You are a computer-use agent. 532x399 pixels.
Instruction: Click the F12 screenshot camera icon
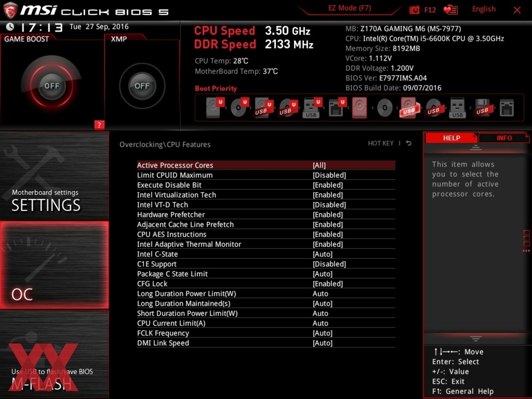click(x=414, y=10)
